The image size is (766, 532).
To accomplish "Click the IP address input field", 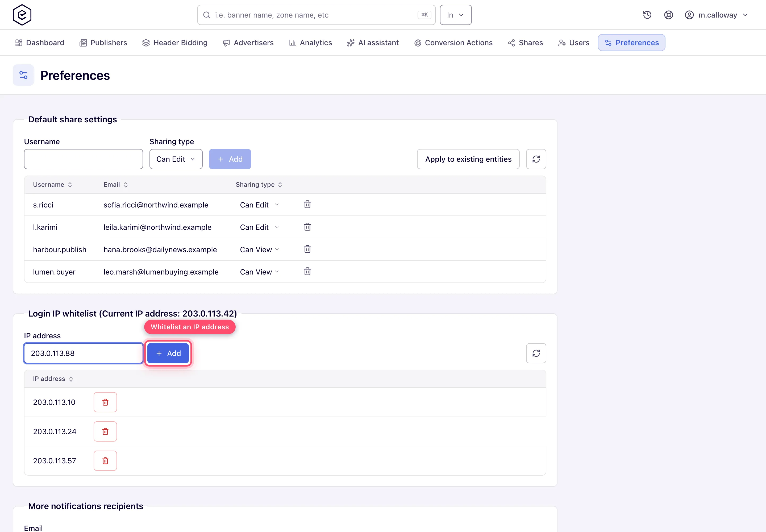I will coord(83,353).
